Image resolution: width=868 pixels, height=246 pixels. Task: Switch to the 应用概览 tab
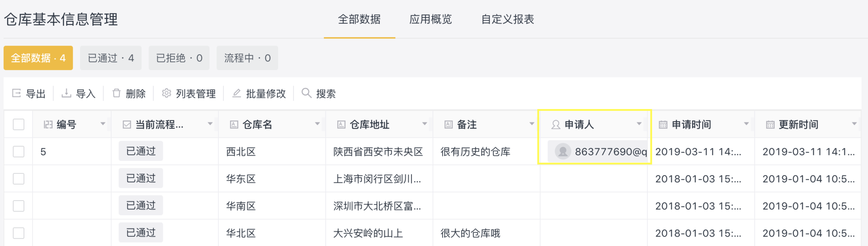430,19
